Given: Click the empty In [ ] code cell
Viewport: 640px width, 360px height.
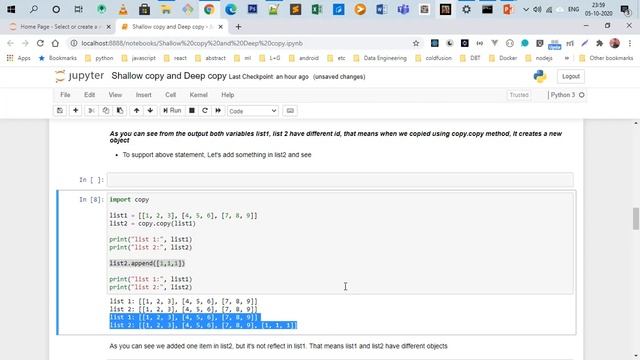Looking at the screenshot, I should (x=340, y=180).
